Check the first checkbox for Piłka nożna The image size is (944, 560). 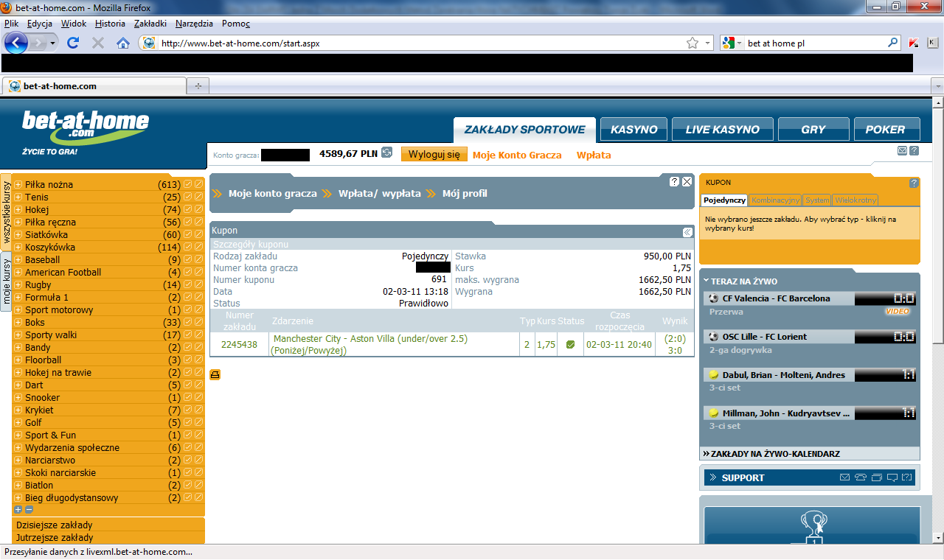pos(188,184)
